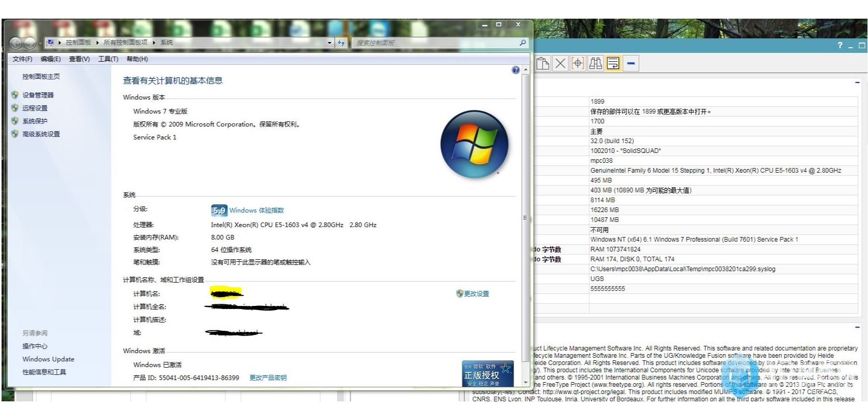Open 设备管理器 in sidebar
The width and height of the screenshot is (868, 406).
38,95
